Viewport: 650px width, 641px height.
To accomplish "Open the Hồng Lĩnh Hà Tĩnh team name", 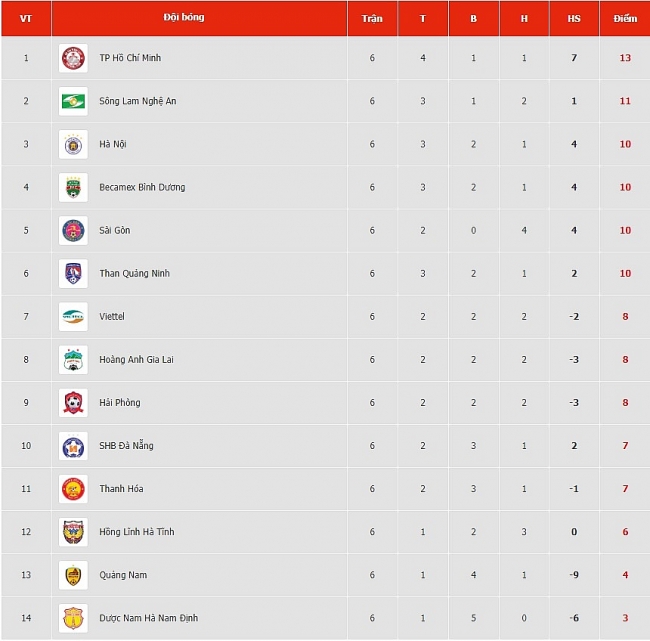I will 137,532.
